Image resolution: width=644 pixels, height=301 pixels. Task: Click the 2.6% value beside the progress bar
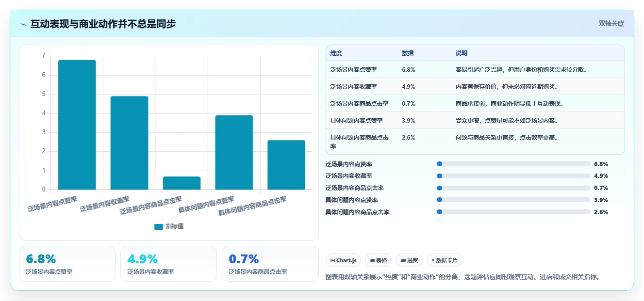tap(601, 212)
